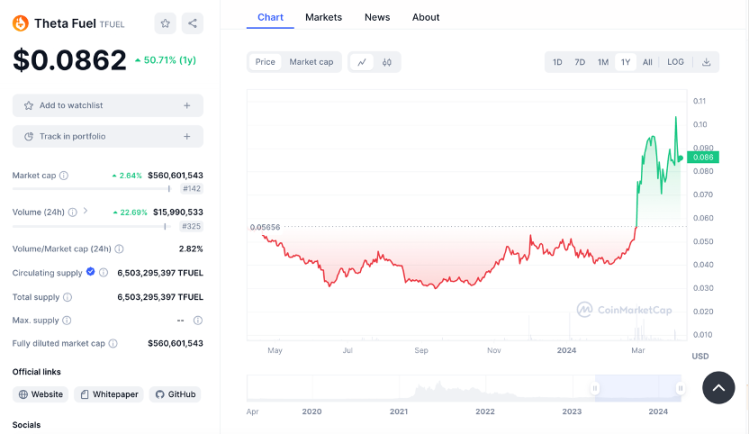Download chart data icon

point(706,62)
